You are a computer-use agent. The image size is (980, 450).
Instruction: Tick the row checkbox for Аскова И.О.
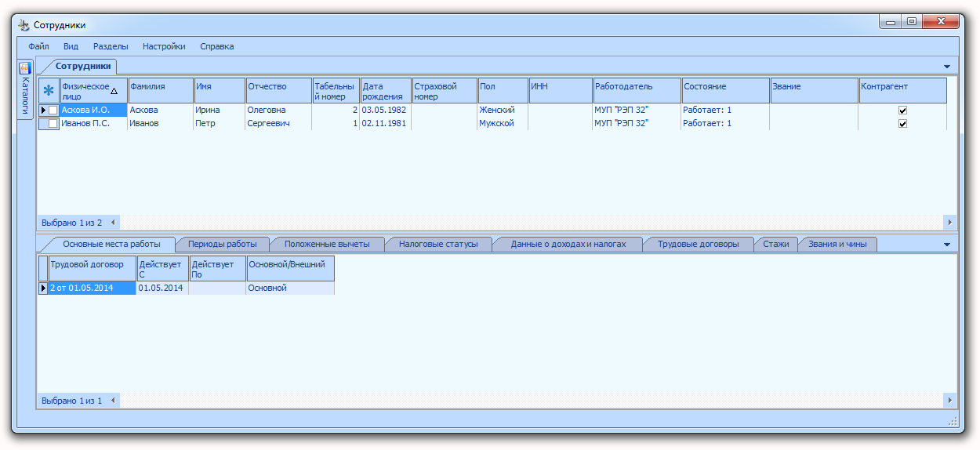[x=53, y=111]
